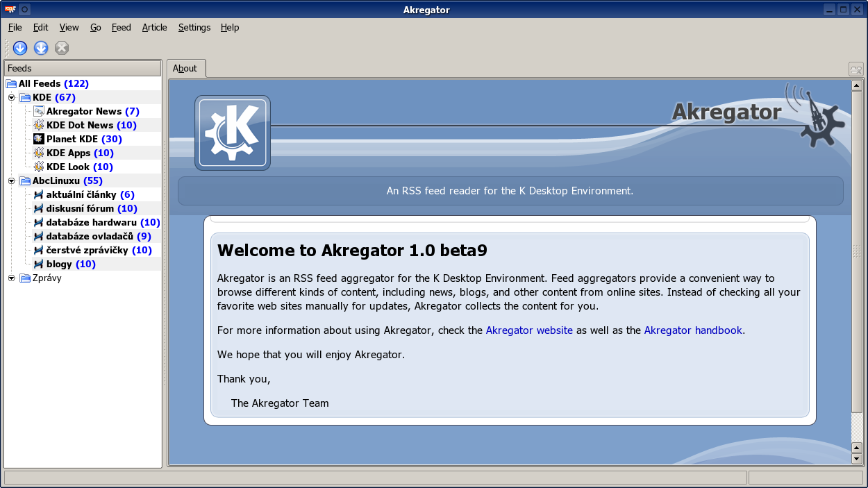Click the Akregator window menu icon in the title bar

[10, 10]
